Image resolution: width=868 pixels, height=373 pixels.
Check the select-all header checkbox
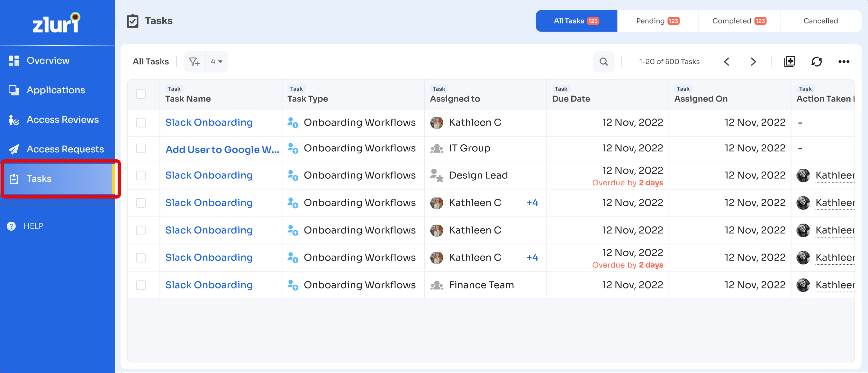point(141,94)
